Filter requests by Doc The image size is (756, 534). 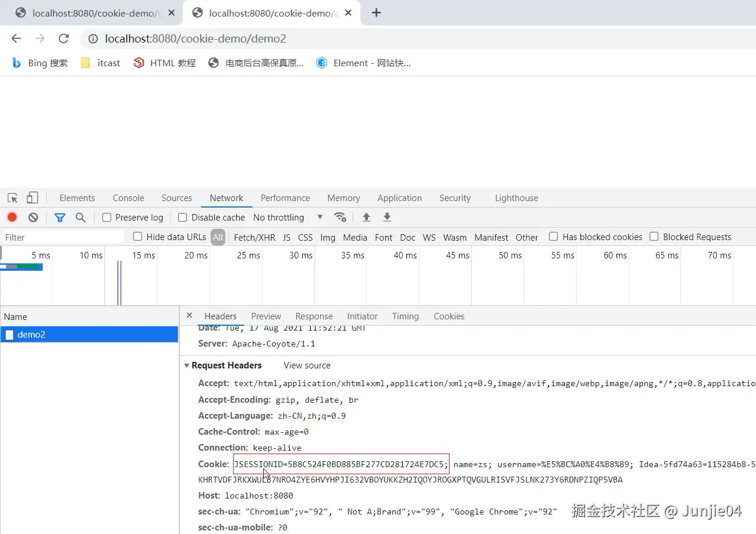(408, 237)
